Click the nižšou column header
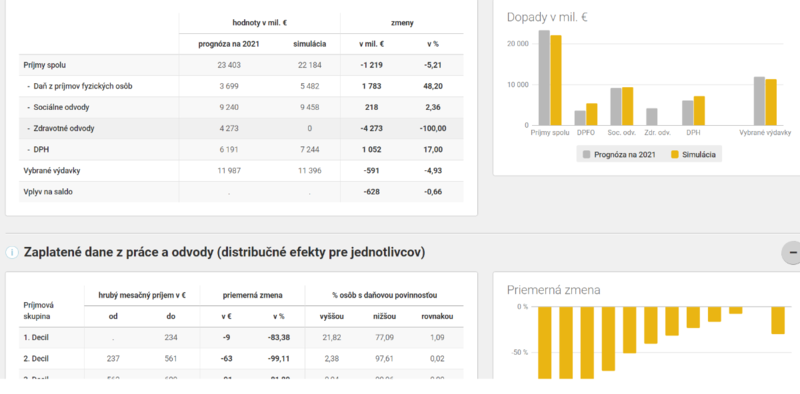800x394 pixels. (x=383, y=316)
